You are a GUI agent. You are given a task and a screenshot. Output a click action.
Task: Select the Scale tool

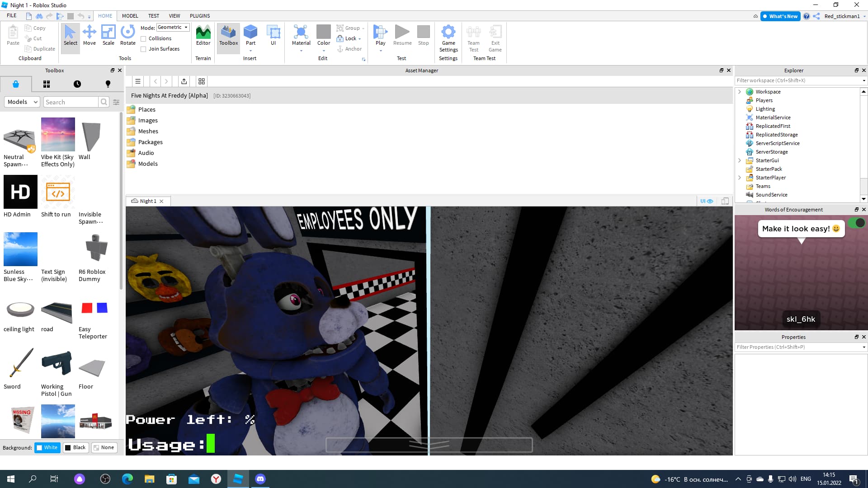tap(108, 35)
